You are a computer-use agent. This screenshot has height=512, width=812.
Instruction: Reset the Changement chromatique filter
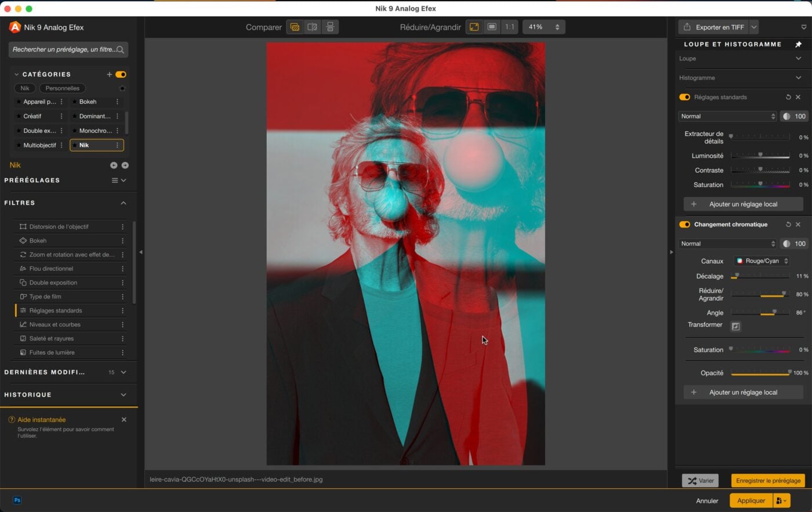pos(788,225)
